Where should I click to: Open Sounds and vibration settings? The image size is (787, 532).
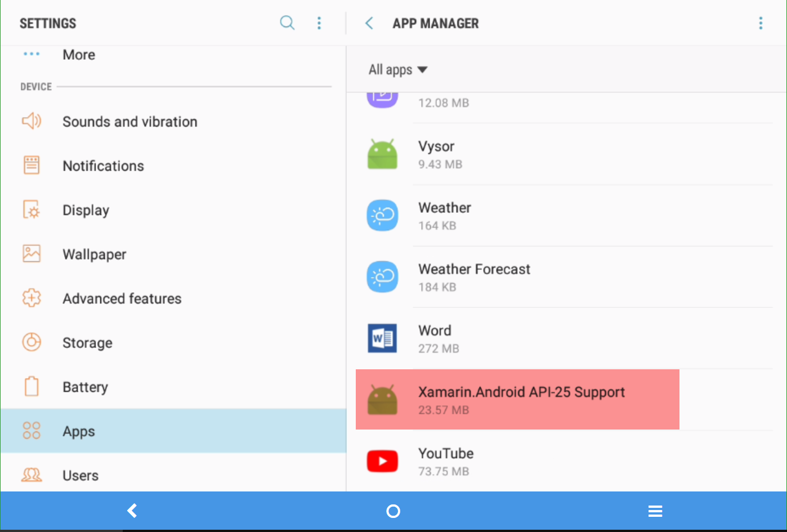(173, 122)
